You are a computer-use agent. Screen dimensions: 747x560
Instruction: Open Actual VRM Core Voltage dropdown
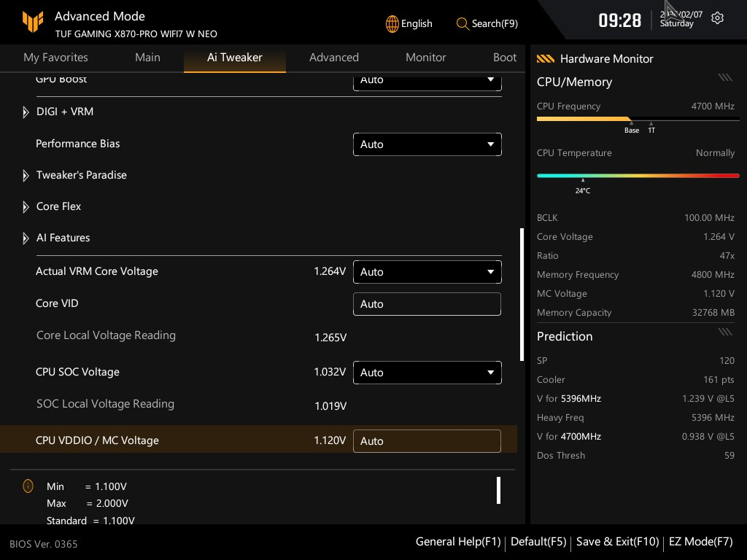[x=427, y=272]
